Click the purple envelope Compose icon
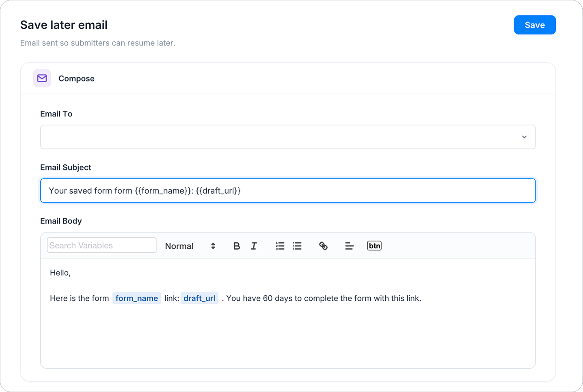 (42, 78)
